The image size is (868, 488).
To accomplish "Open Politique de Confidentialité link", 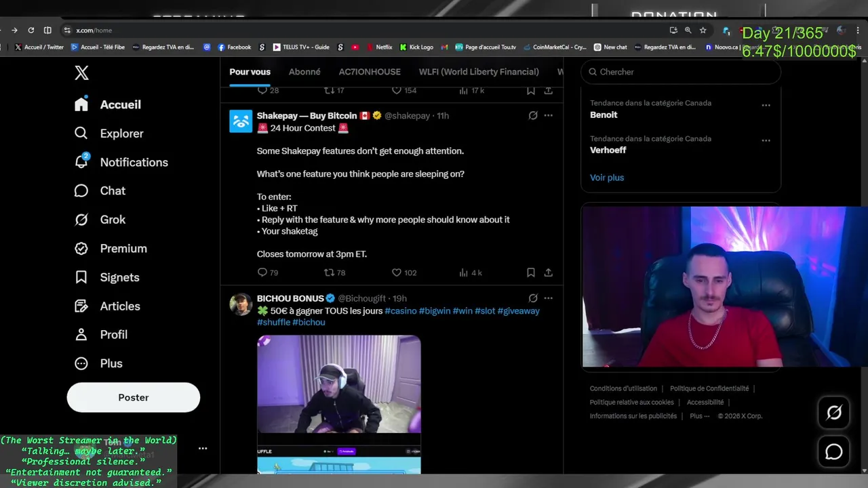I will pyautogui.click(x=709, y=388).
